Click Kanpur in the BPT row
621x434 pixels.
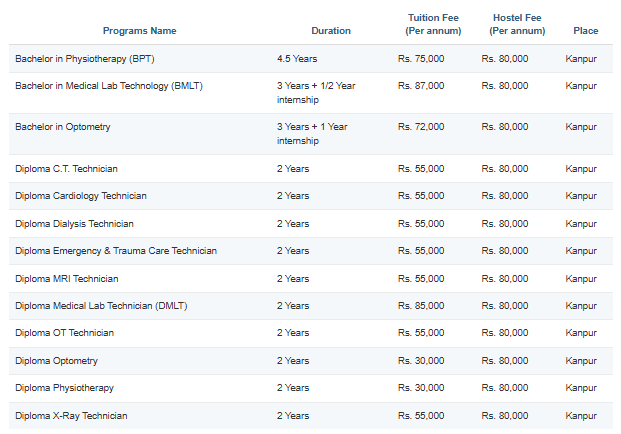pyautogui.click(x=581, y=59)
